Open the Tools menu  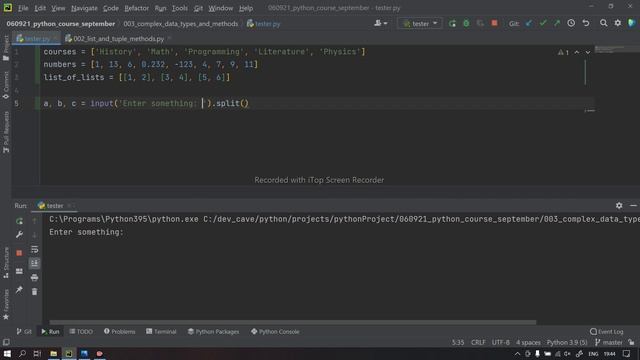[180, 8]
